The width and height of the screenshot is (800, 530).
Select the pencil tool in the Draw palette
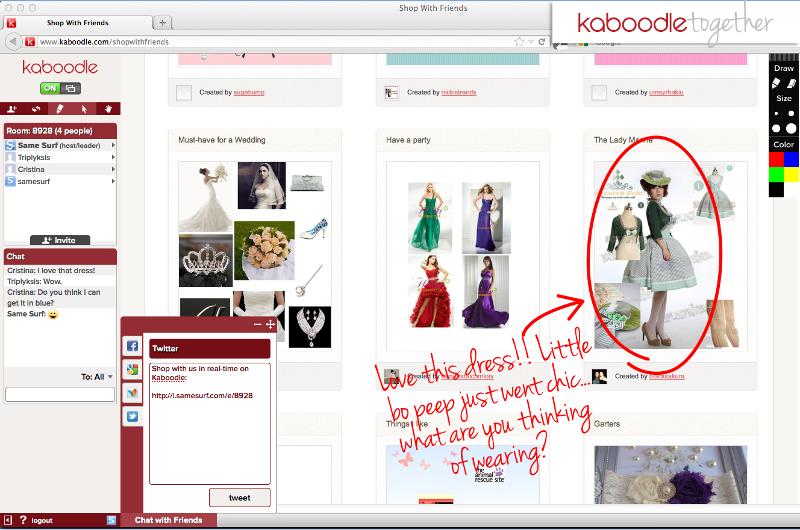tap(776, 83)
